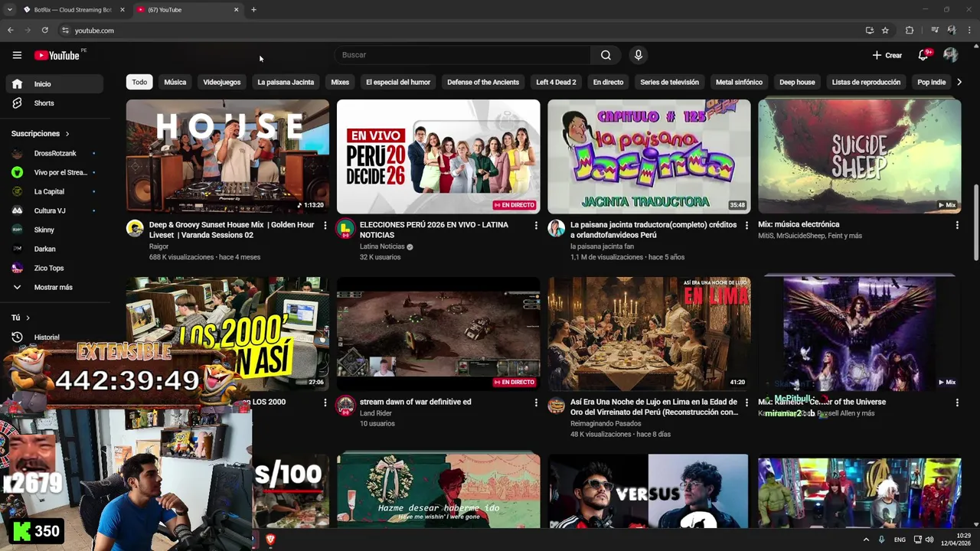Click the Crear button
980x551 pixels.
click(x=887, y=55)
